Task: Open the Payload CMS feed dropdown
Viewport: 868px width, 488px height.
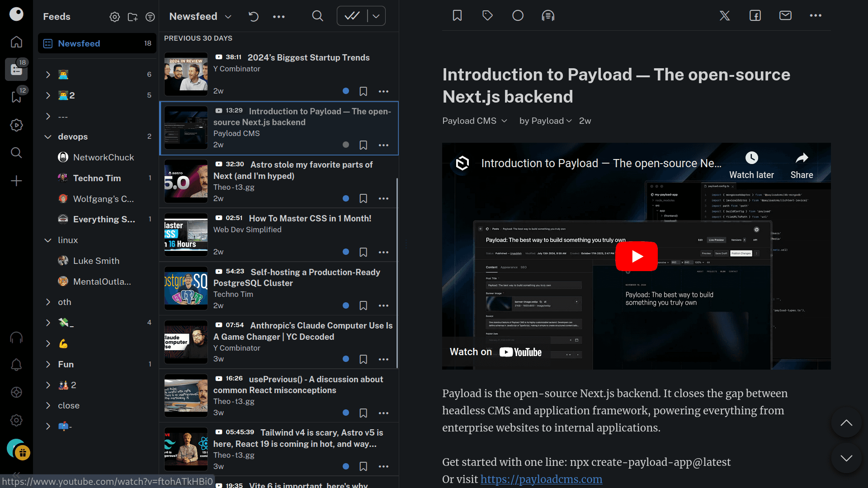Action: coord(475,121)
